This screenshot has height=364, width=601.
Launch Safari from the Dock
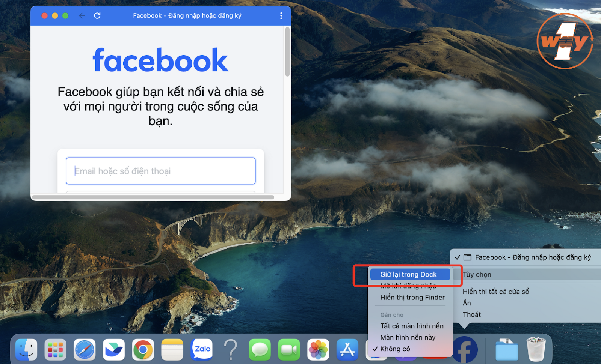[85, 350]
